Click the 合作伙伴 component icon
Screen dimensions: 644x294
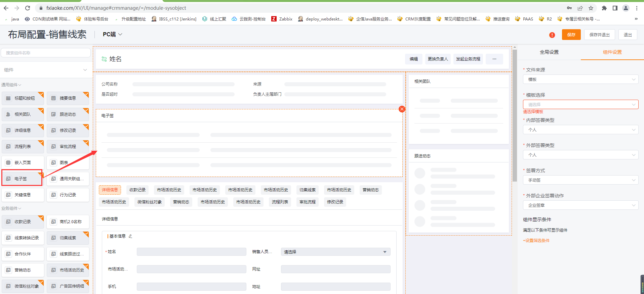8,254
